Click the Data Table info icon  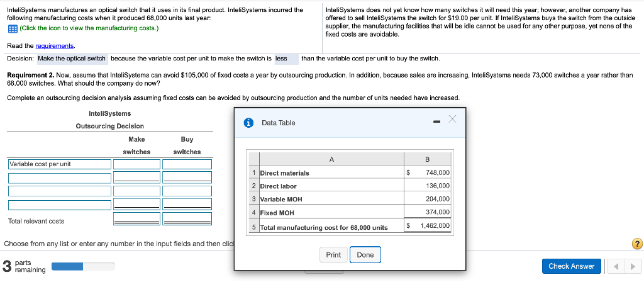[x=248, y=123]
